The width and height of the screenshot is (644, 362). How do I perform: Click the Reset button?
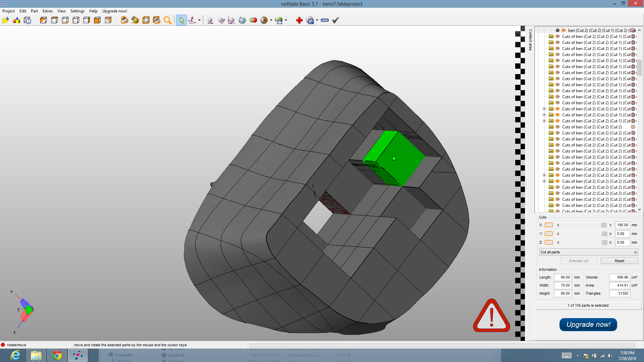(619, 261)
